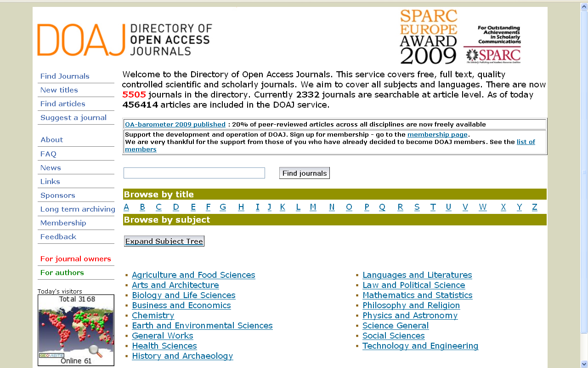Open Find articles sidebar link
This screenshot has height=368, width=588.
[63, 104]
